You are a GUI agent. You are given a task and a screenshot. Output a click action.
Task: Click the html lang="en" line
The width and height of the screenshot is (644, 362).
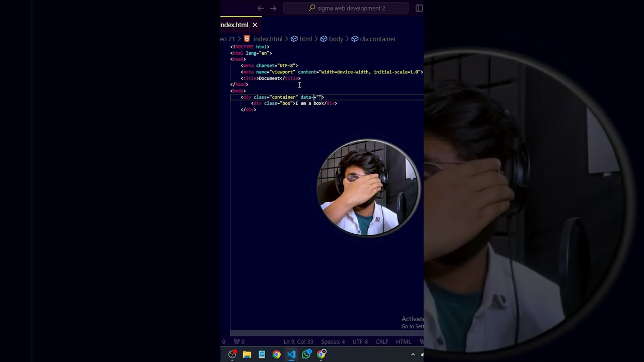coord(251,53)
